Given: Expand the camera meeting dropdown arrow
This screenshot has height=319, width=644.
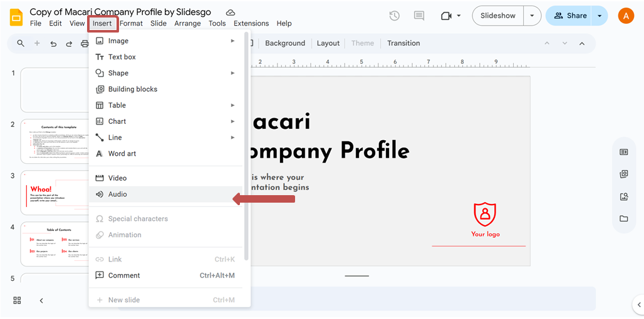Looking at the screenshot, I should point(459,16).
